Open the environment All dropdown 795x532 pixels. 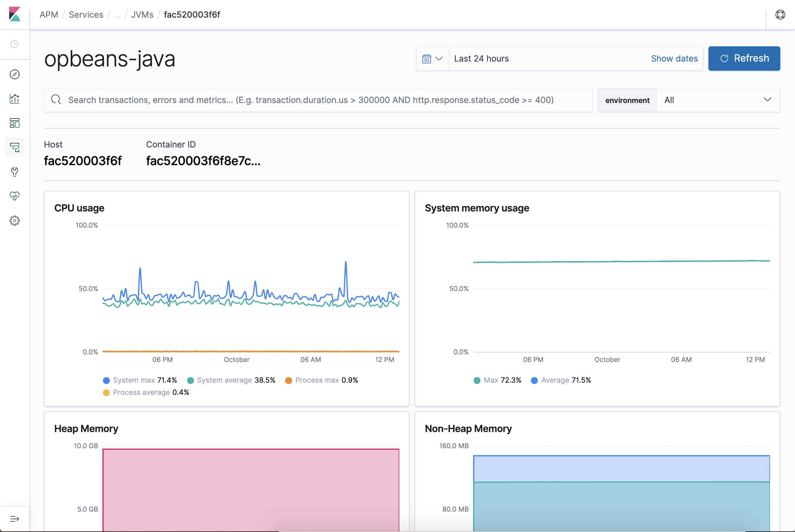(718, 100)
